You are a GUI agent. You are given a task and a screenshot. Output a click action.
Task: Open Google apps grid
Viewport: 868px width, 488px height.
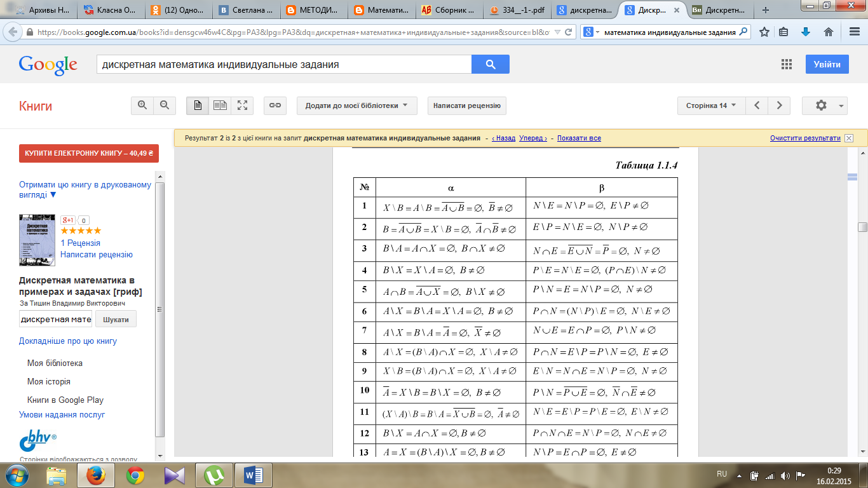click(787, 64)
